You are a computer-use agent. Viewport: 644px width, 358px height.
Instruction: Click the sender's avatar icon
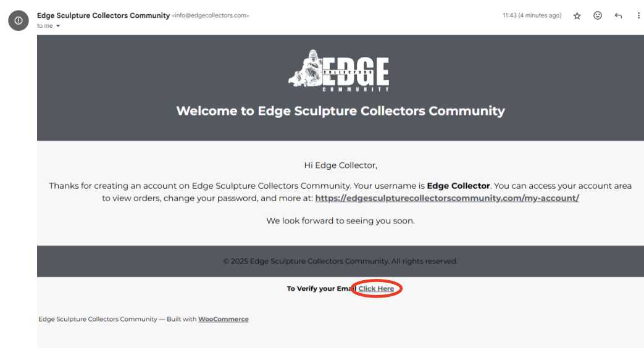tap(19, 20)
